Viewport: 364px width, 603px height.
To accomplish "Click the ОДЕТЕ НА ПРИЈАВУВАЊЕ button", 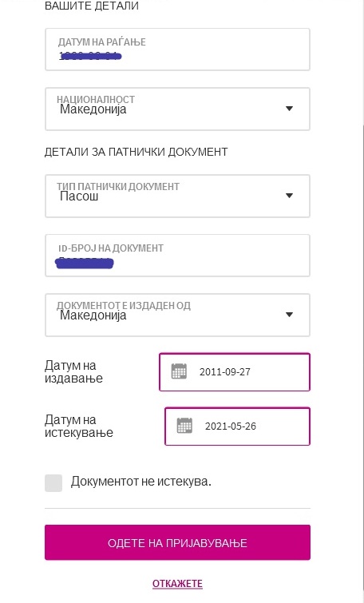I will (177, 542).
